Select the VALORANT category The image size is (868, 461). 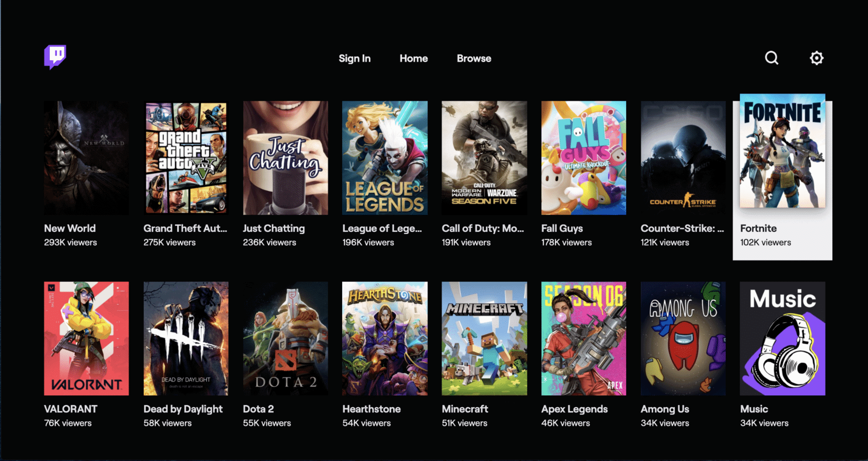(x=86, y=339)
